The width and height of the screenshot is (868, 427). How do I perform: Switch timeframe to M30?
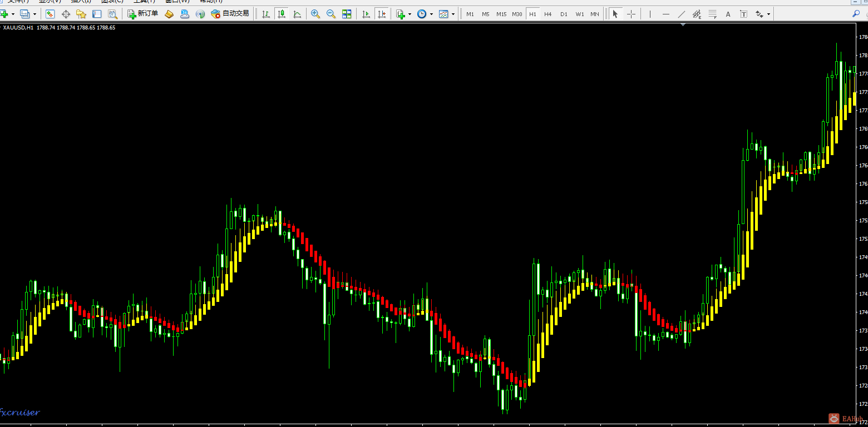(x=517, y=14)
